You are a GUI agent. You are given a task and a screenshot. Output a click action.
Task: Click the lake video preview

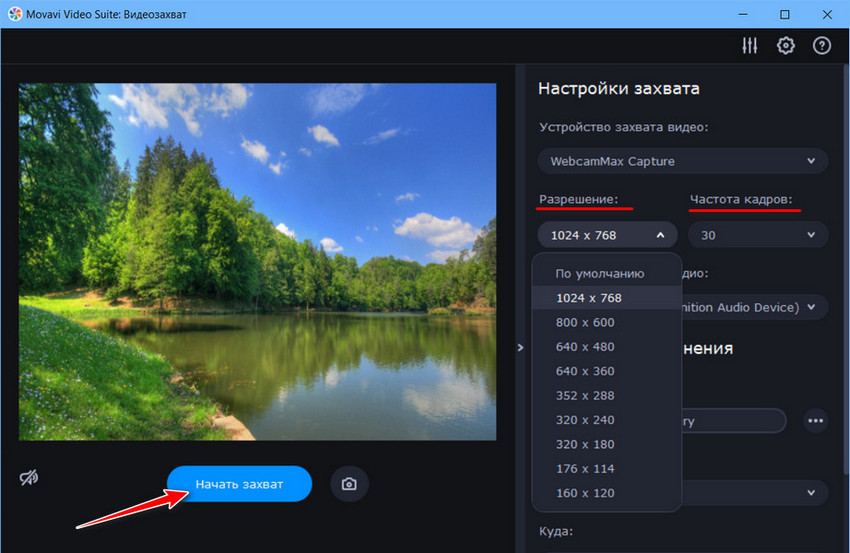coord(257,261)
